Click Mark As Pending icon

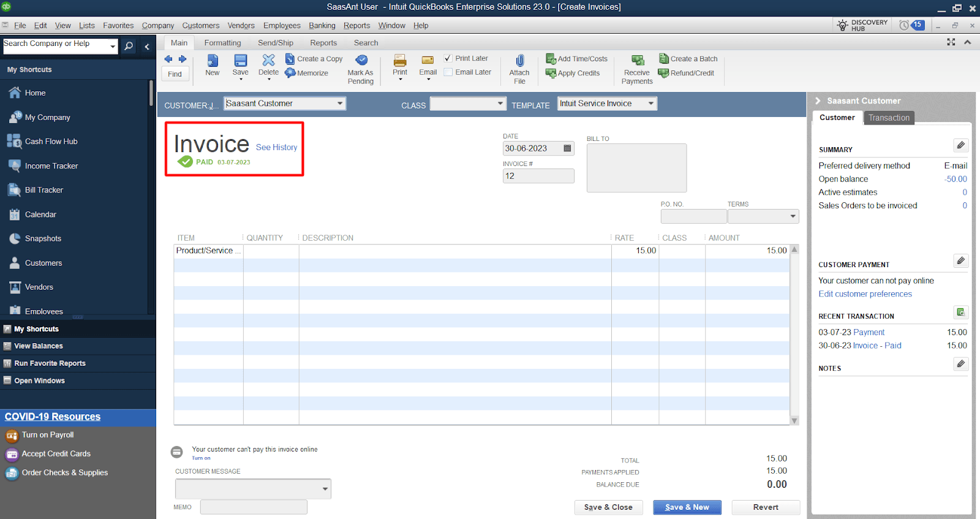(x=361, y=60)
